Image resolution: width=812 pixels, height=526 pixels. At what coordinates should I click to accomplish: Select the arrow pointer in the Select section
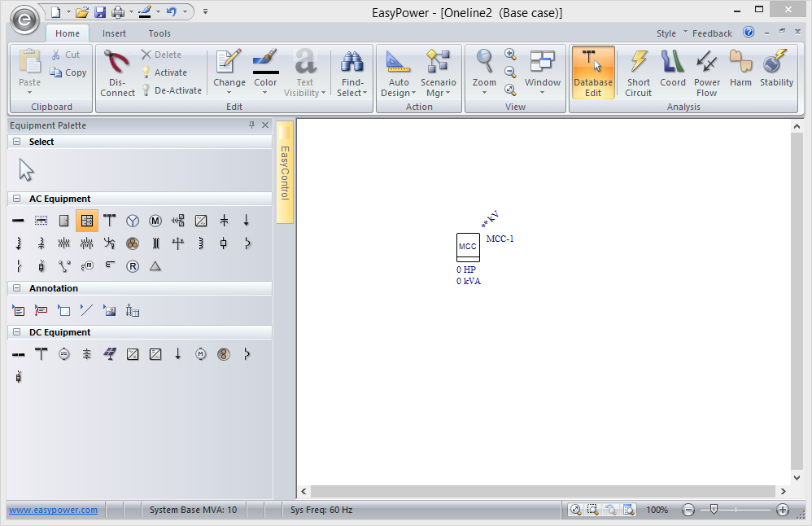(x=26, y=169)
